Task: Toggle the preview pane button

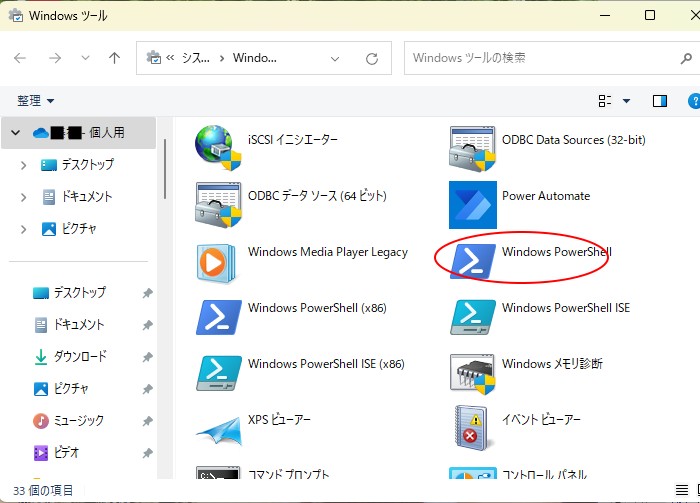Action: pos(660,101)
